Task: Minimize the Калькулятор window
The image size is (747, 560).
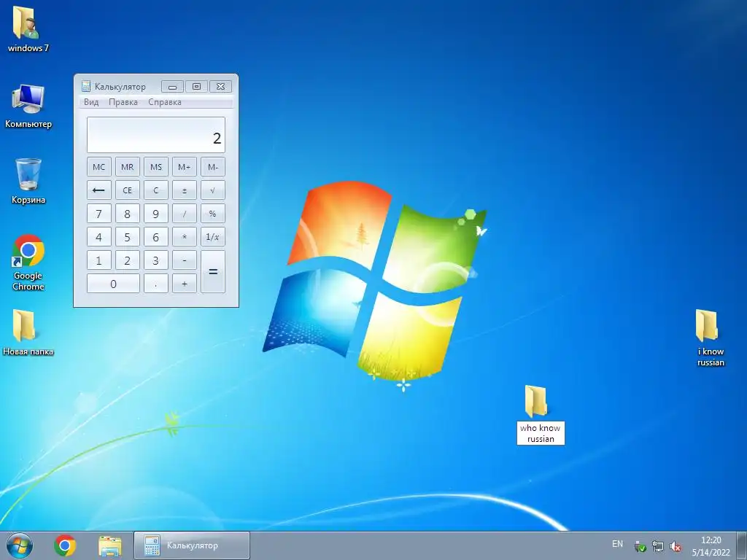Action: 172,86
